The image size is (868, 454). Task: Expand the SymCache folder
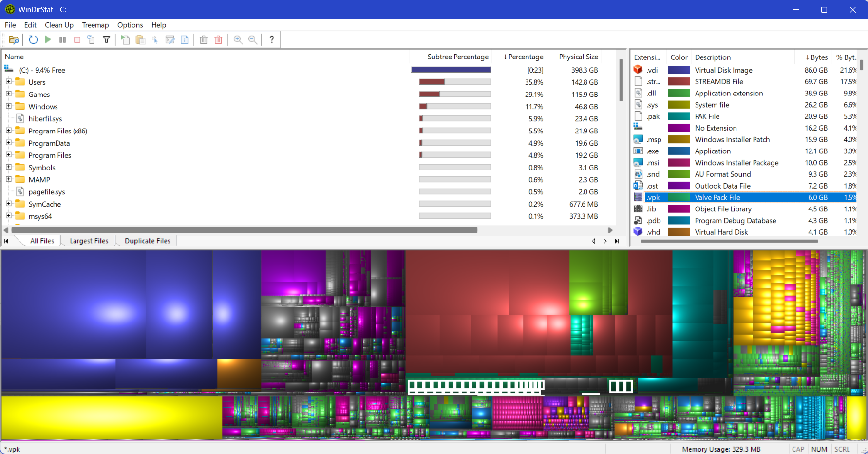click(8, 204)
